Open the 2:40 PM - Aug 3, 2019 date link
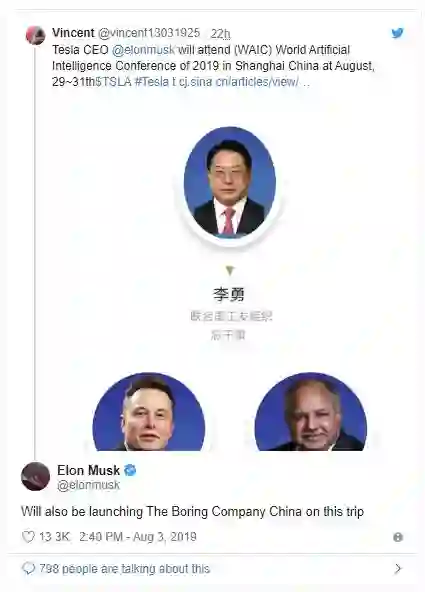 pyautogui.click(x=138, y=537)
